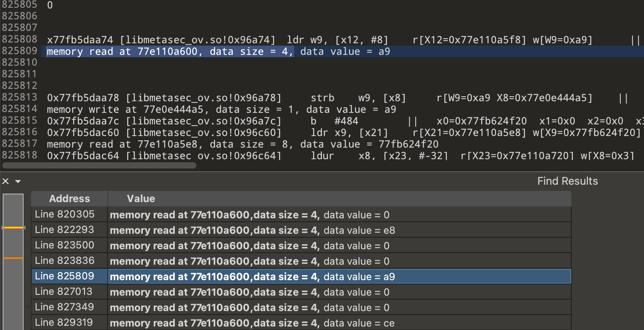Jump to the result with data value e8
644x330 pixels.
(252, 230)
